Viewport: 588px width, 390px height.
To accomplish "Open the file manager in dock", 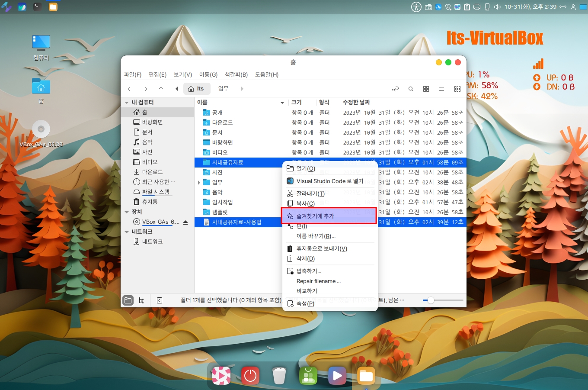I will coord(366,376).
